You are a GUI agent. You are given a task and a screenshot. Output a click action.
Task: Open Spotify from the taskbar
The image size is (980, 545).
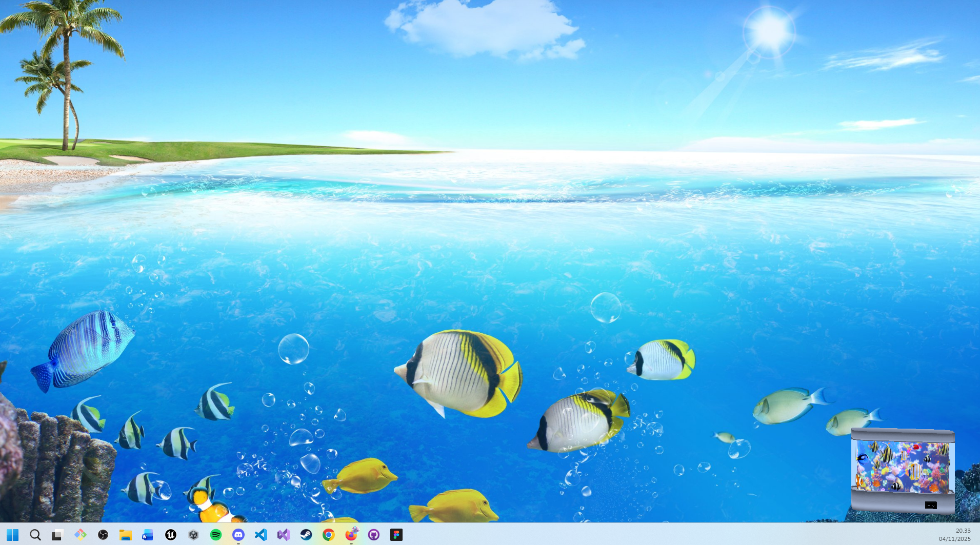point(216,535)
